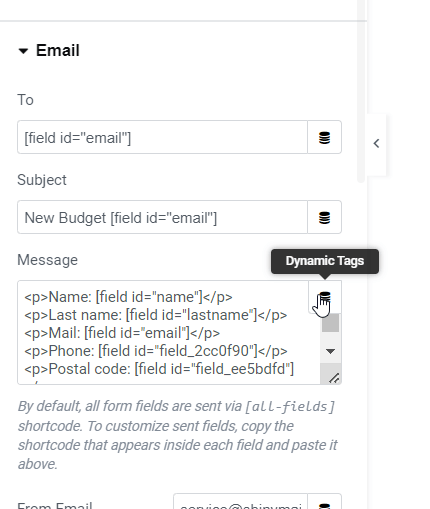Click the Email section heading
This screenshot has height=509, width=430.
click(x=58, y=50)
